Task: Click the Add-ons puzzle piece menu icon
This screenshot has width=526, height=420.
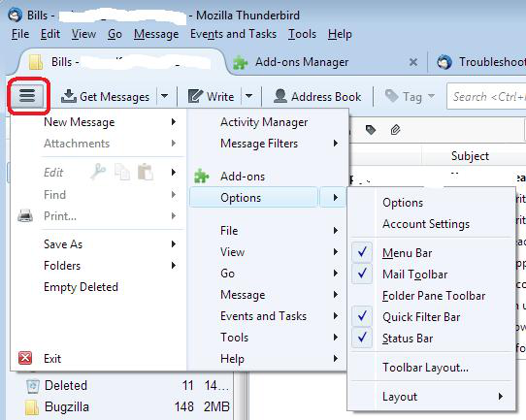Action: tap(202, 177)
